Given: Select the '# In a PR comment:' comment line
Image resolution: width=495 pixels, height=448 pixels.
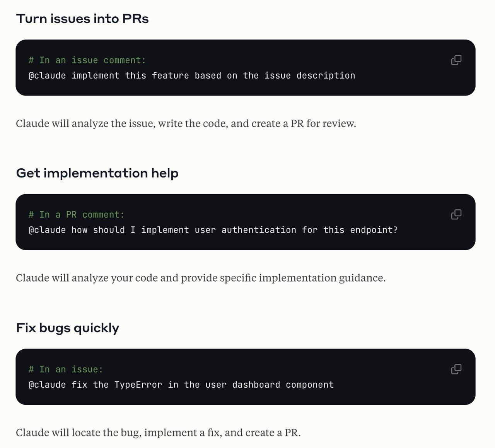Looking at the screenshot, I should (x=76, y=214).
